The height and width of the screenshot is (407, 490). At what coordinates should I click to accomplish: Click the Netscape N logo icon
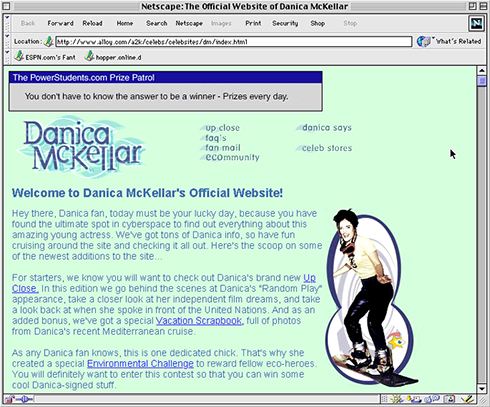click(x=476, y=23)
